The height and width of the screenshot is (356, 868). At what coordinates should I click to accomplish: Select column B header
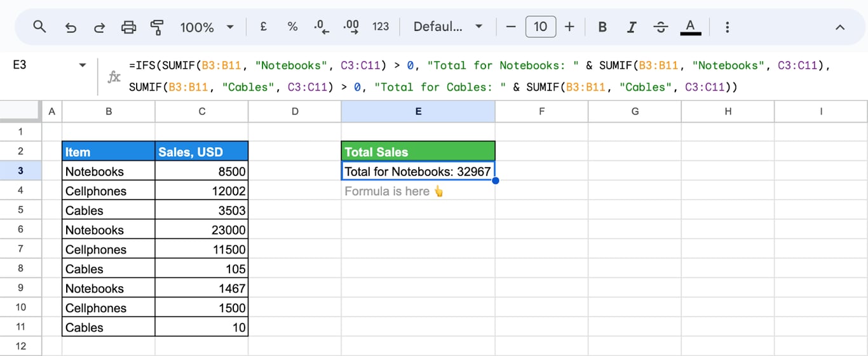tap(109, 111)
